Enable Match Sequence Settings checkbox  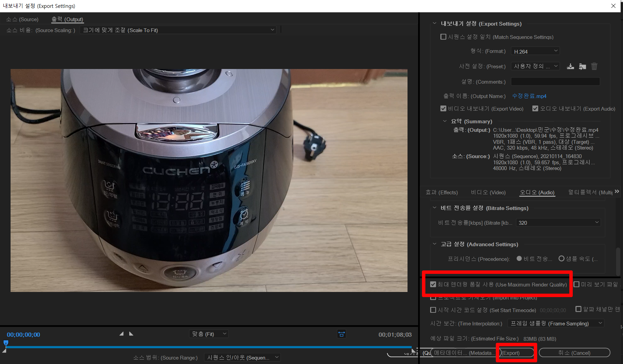point(443,37)
